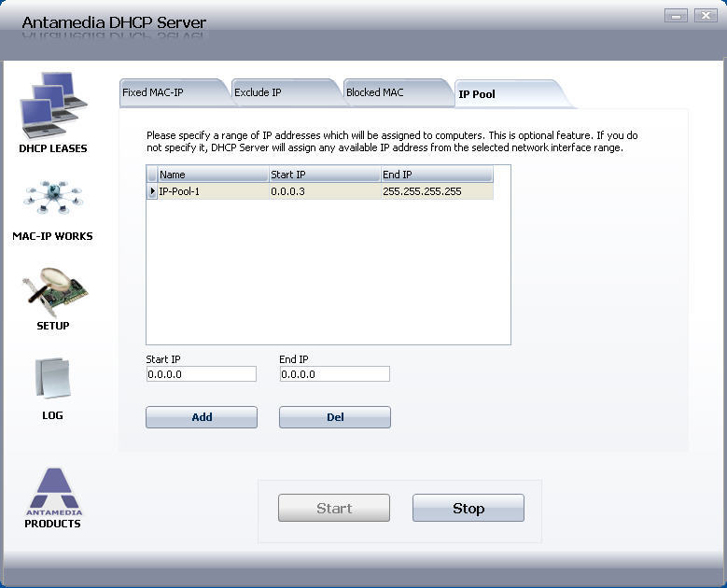The image size is (727, 588).
Task: Click the End IP column header
Action: point(435,175)
